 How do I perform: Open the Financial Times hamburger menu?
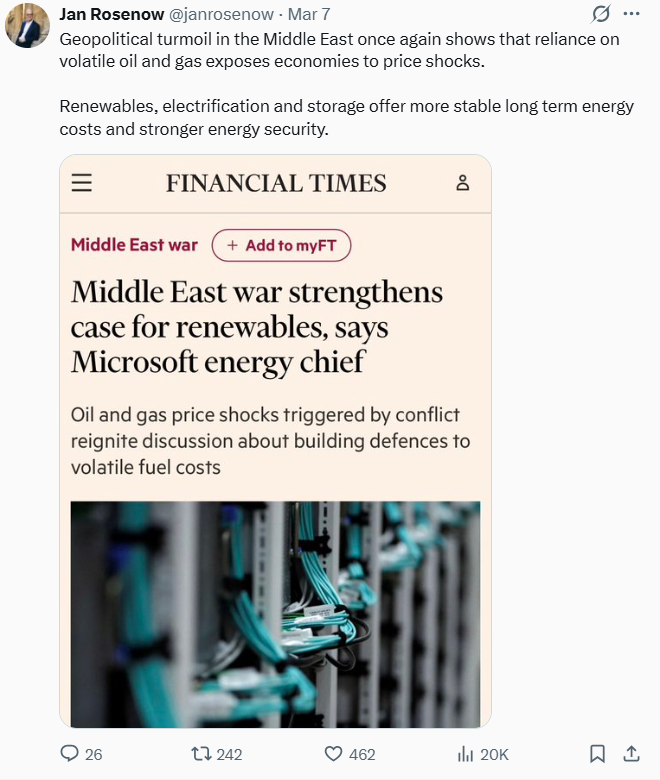[82, 183]
